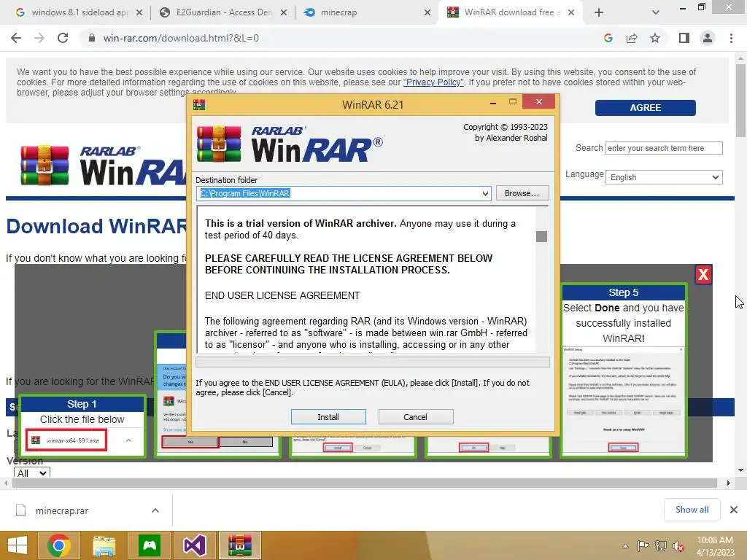Open the taskbar clock and date
This screenshot has height=560, width=747.
click(x=715, y=546)
